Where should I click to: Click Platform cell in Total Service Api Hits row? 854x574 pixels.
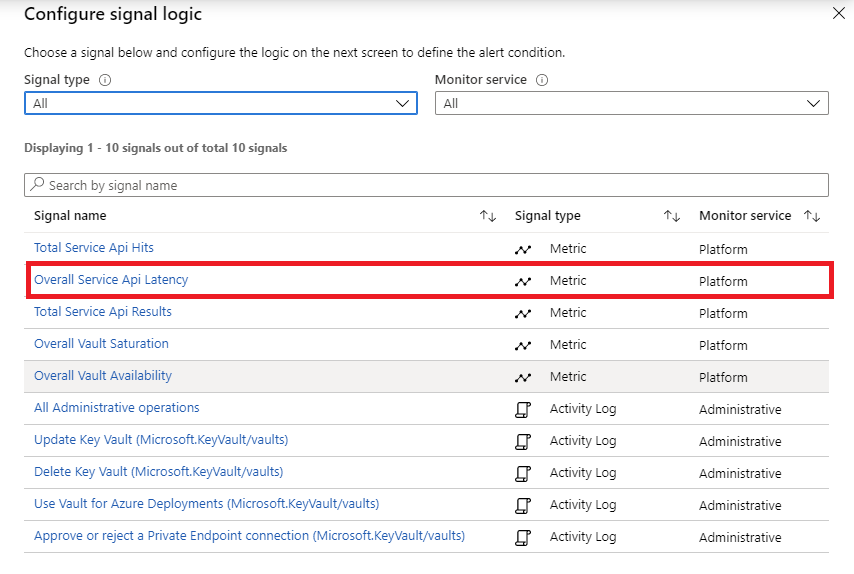tap(723, 249)
